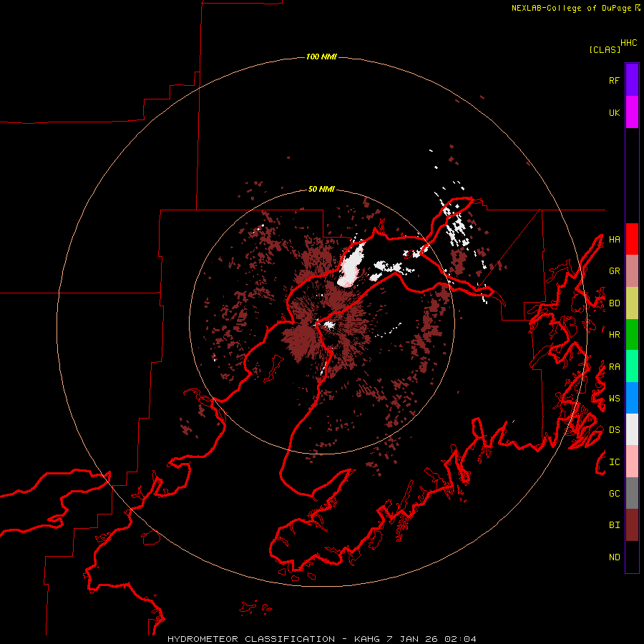Click the 'BI' legend label

click(x=614, y=525)
